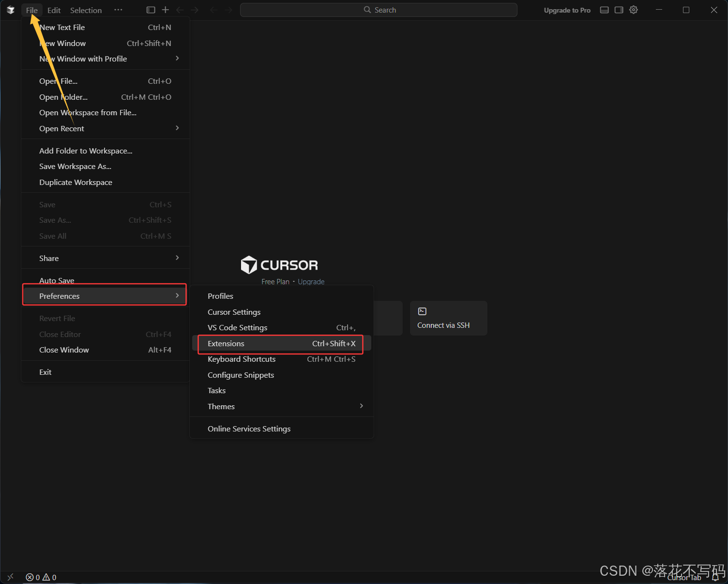The image size is (728, 584).
Task: Select New Window from File menu
Action: (x=106, y=43)
